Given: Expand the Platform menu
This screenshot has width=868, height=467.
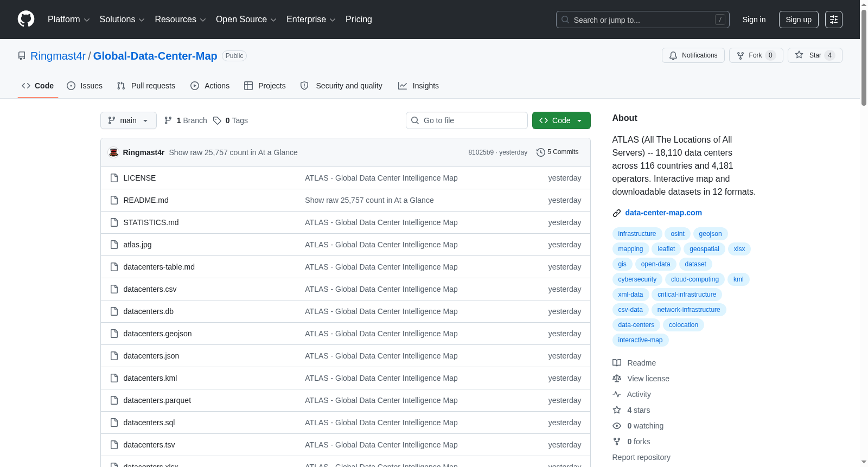Looking at the screenshot, I should [x=69, y=20].
